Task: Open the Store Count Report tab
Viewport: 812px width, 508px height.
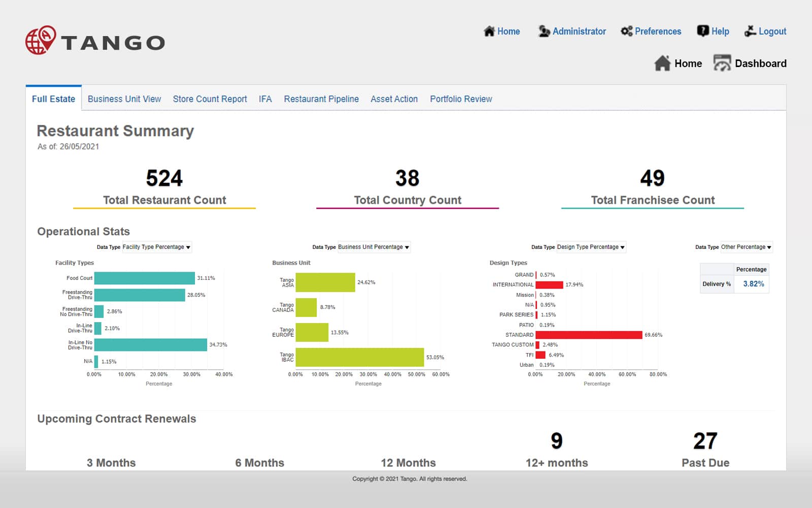Action: click(x=210, y=99)
